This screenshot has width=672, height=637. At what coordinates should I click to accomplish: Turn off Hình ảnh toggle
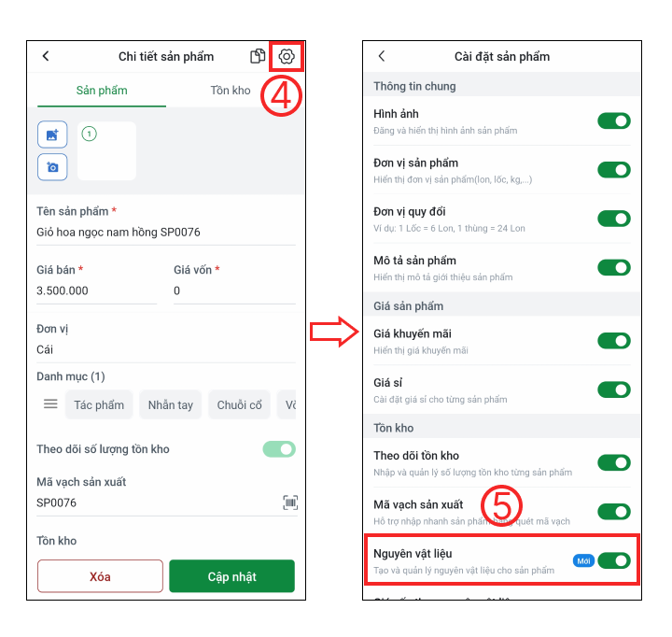(614, 121)
